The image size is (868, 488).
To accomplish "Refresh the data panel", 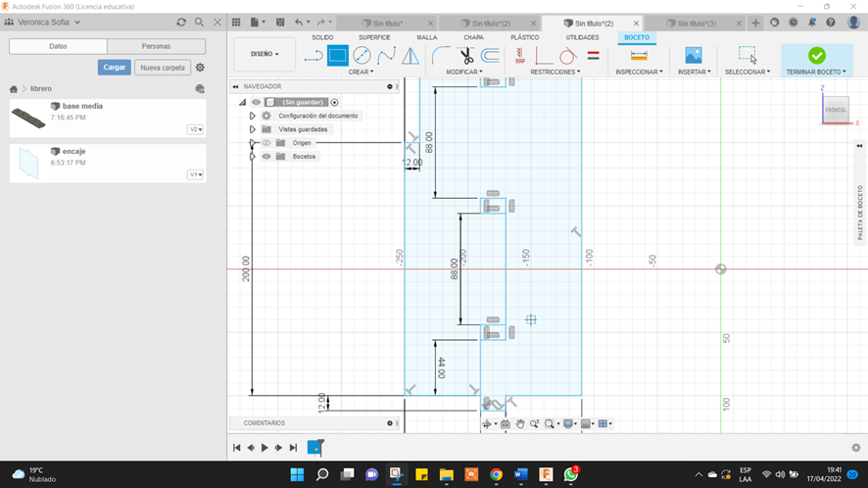I will pos(181,23).
